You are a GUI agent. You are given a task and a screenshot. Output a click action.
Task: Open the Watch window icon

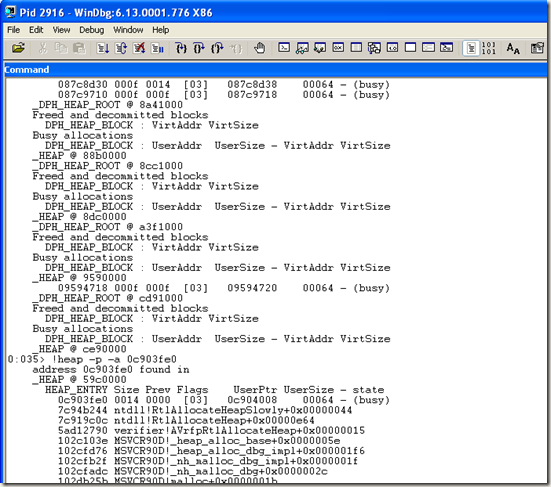tap(302, 47)
